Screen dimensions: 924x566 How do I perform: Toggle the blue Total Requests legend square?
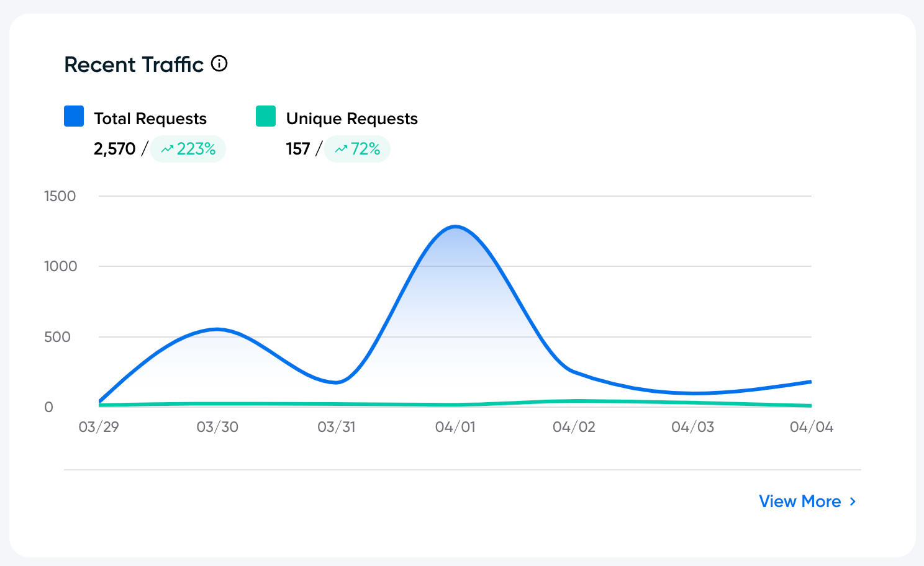click(74, 117)
